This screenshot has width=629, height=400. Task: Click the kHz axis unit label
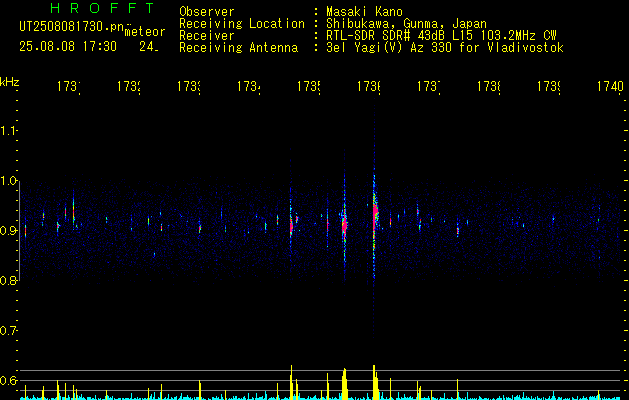pyautogui.click(x=10, y=82)
